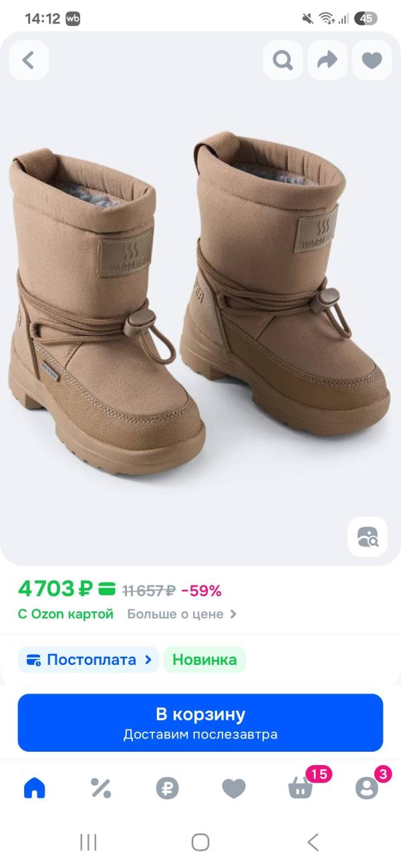Find similar items via image search icon
This screenshot has height=868, width=401.
(368, 537)
